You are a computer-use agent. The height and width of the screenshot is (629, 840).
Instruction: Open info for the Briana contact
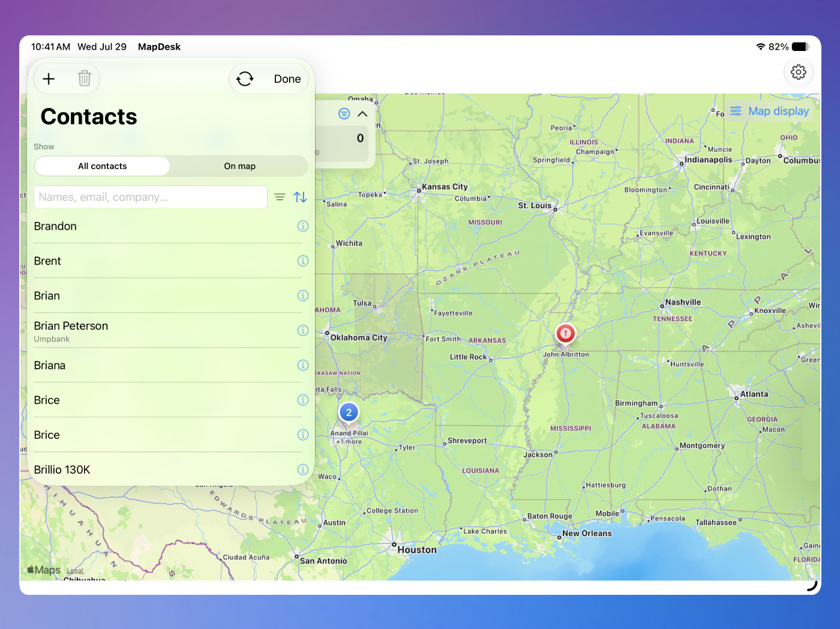[x=303, y=365]
